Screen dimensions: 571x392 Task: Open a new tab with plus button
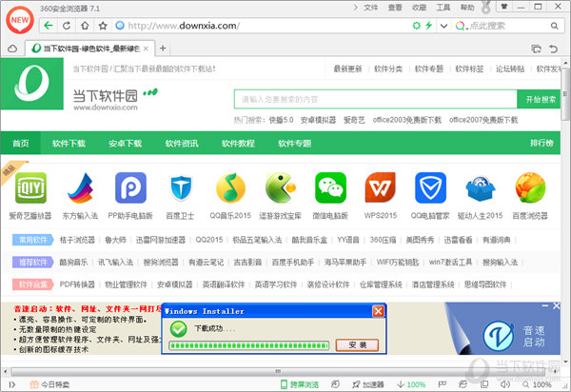[x=163, y=48]
